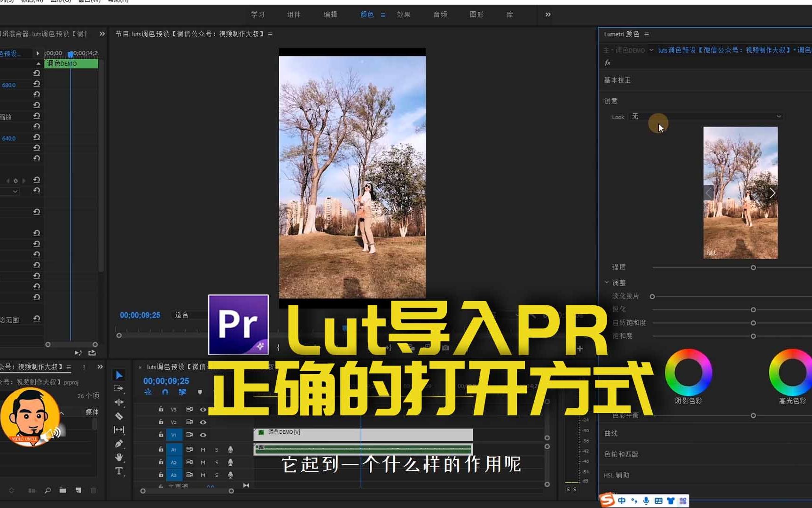Open workspace overflow double-arrow menu
Viewport: 812px width, 508px height.
click(x=548, y=15)
